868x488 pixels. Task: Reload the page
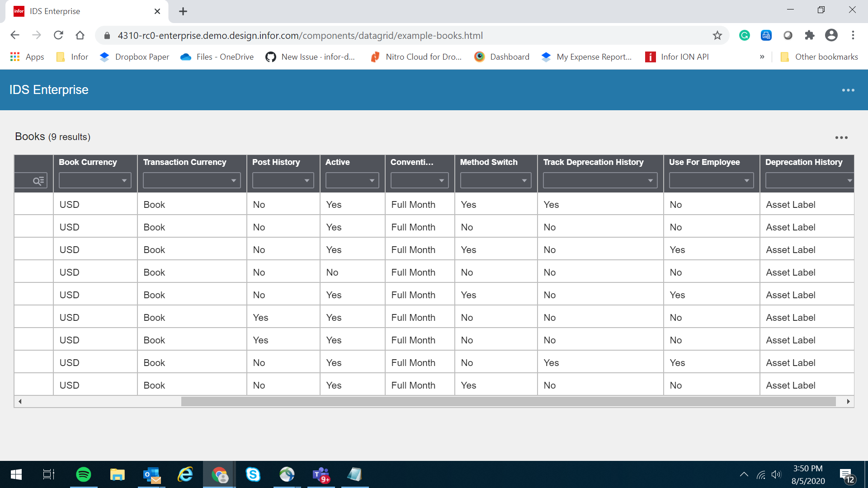58,35
